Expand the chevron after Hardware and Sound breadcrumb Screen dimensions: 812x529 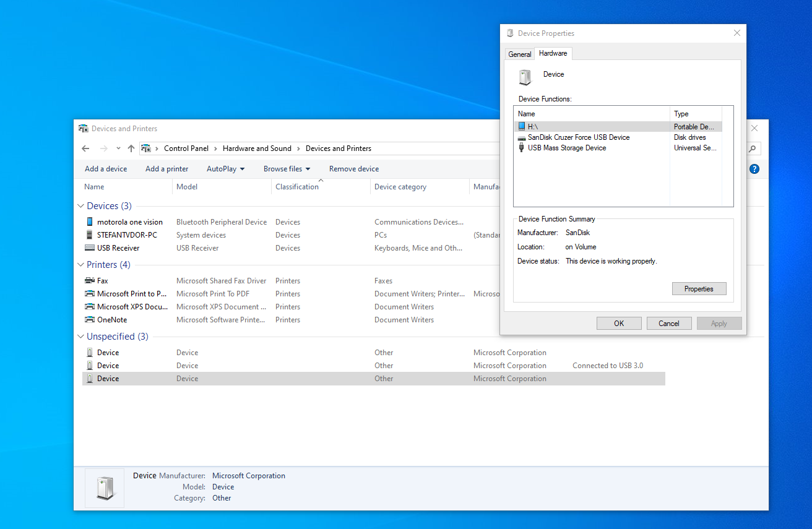coord(298,148)
